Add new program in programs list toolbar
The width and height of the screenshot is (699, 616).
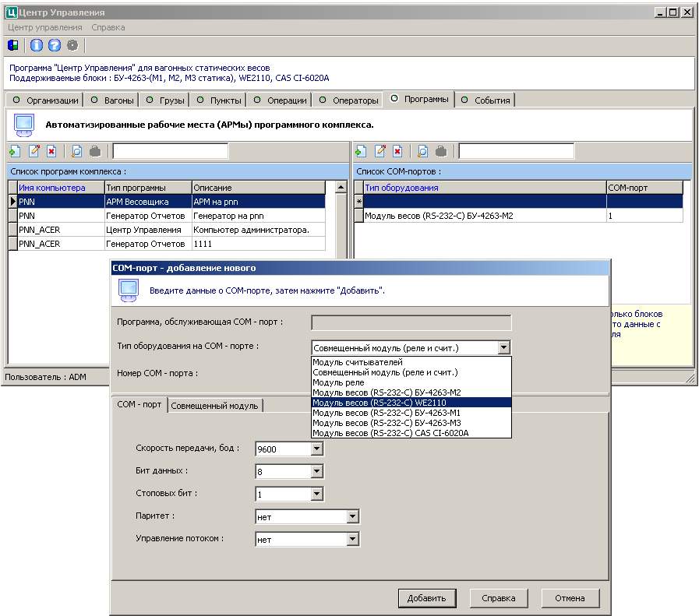15,151
